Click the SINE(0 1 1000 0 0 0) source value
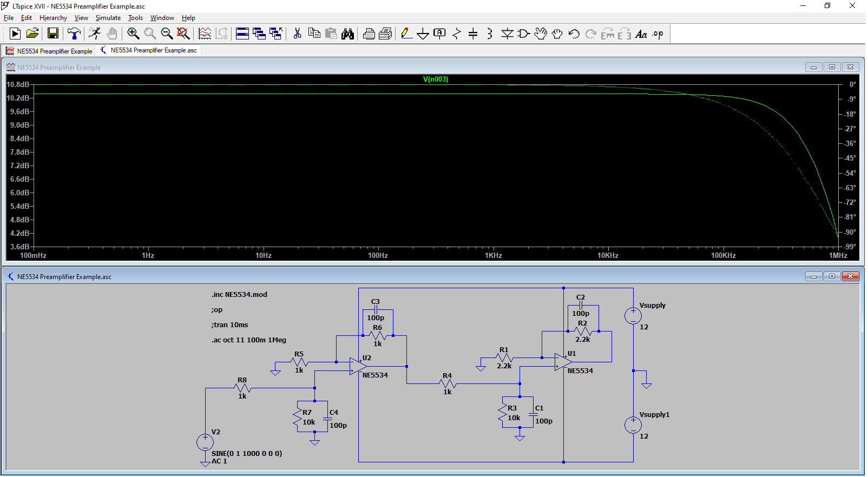This screenshot has height=477, width=868. (x=247, y=454)
